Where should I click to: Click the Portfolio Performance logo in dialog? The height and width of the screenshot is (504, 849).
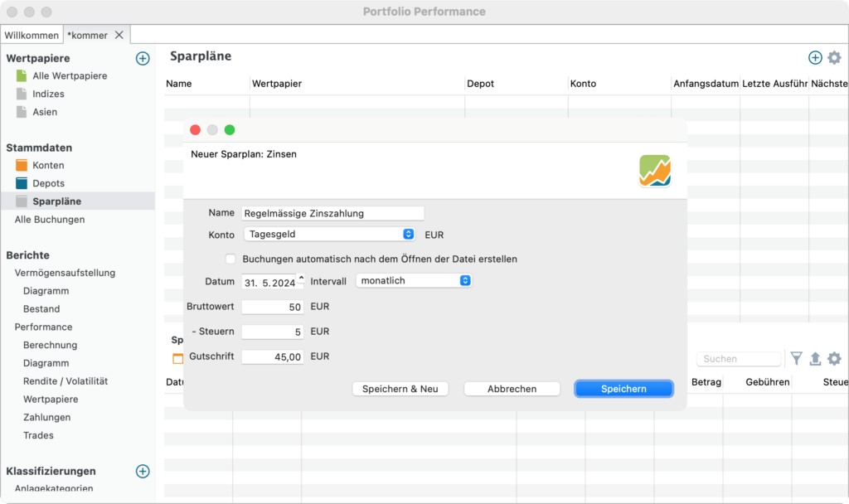pos(655,171)
